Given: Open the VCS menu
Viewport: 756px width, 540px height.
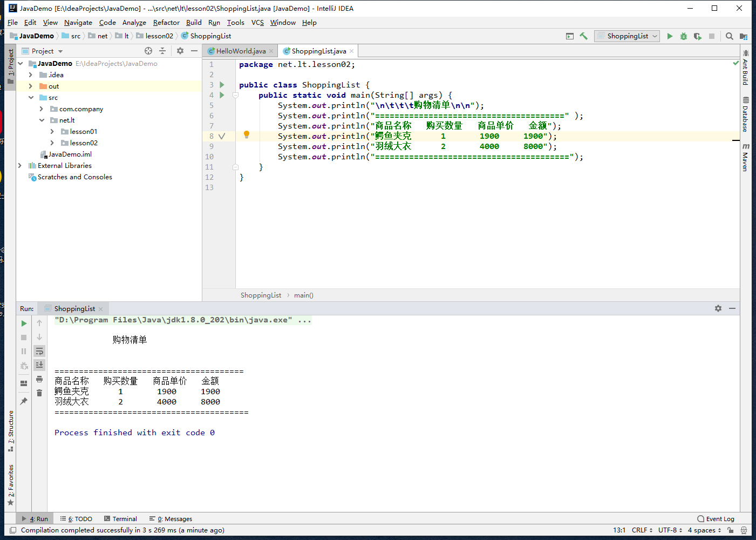Looking at the screenshot, I should [257, 23].
